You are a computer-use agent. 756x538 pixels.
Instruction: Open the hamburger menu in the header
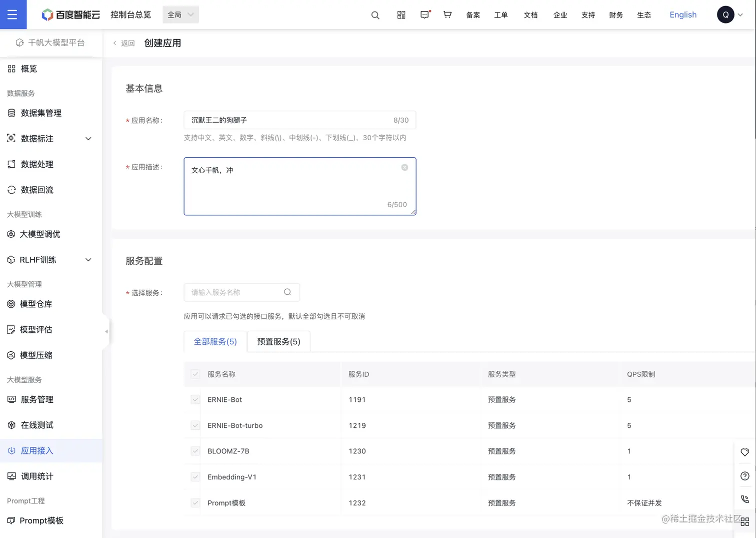(x=12, y=15)
